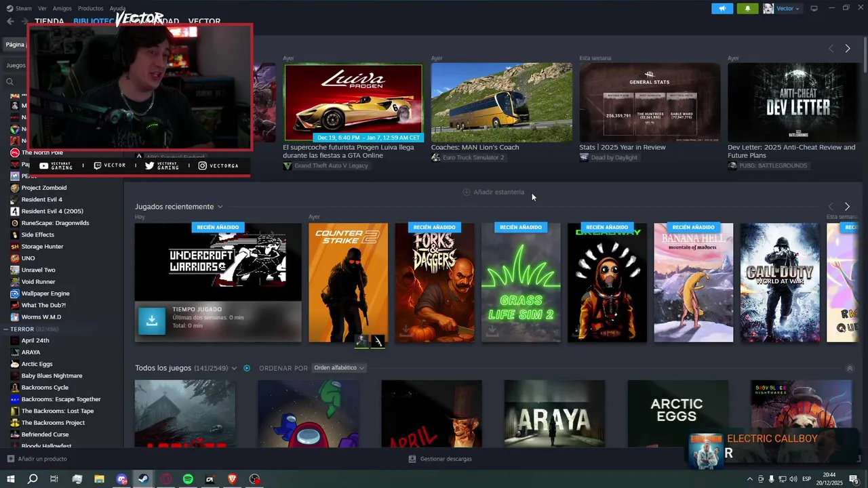This screenshot has height=488, width=868.
Task: Select the Forks & Daggers game cover
Action: [435, 283]
